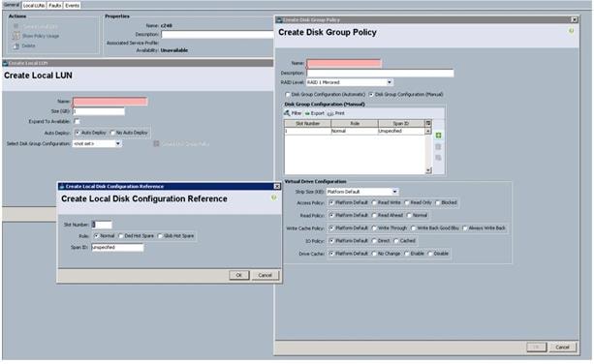The height and width of the screenshot is (364, 594).
Task: Switch to the Local LUNs tab
Action: 34,5
